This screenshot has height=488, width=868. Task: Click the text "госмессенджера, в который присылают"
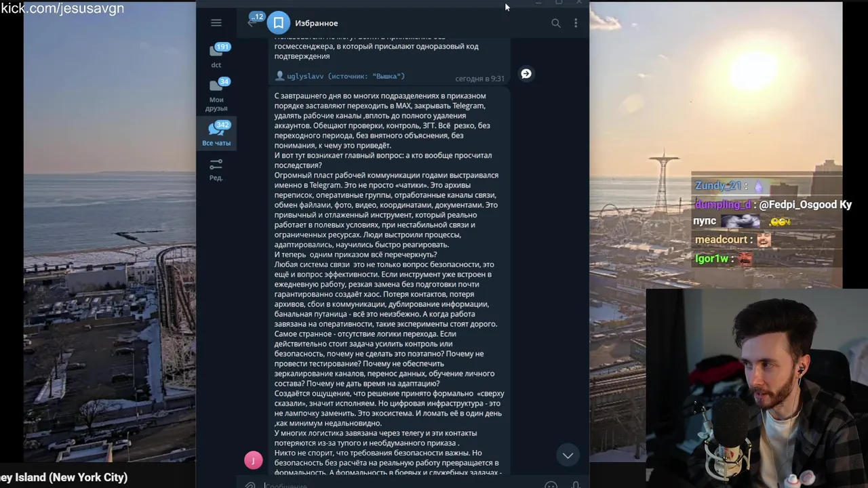coord(376,47)
